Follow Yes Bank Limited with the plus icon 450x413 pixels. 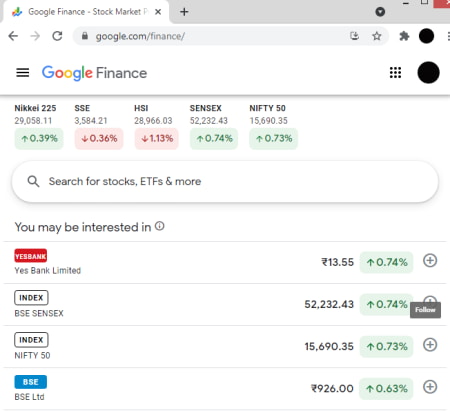coord(430,260)
